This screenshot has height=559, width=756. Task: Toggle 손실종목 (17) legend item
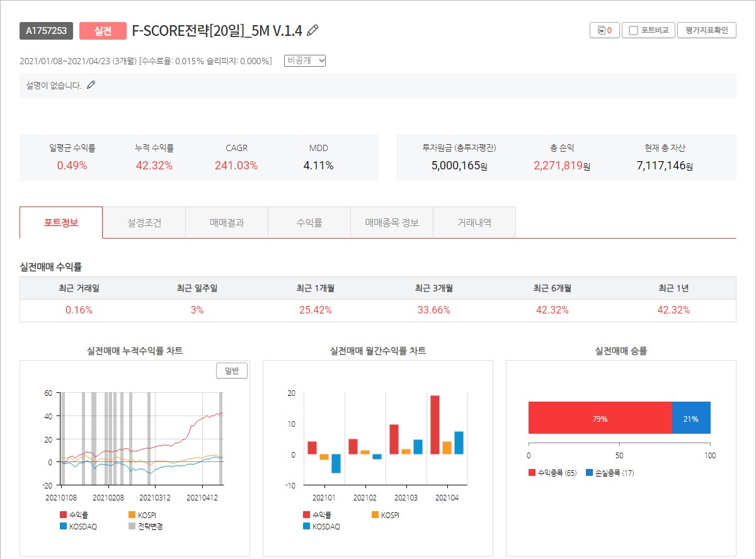(x=610, y=472)
